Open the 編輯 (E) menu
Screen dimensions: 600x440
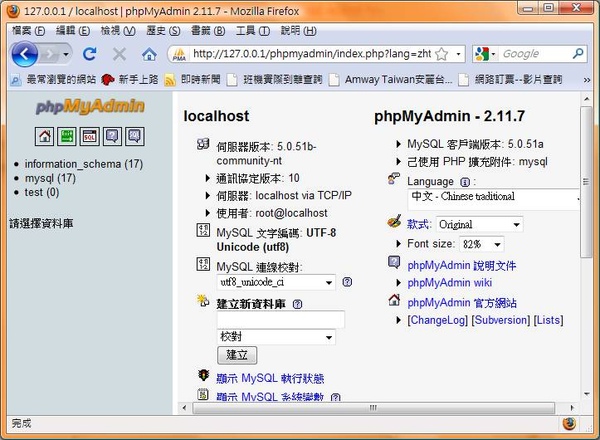(x=73, y=31)
